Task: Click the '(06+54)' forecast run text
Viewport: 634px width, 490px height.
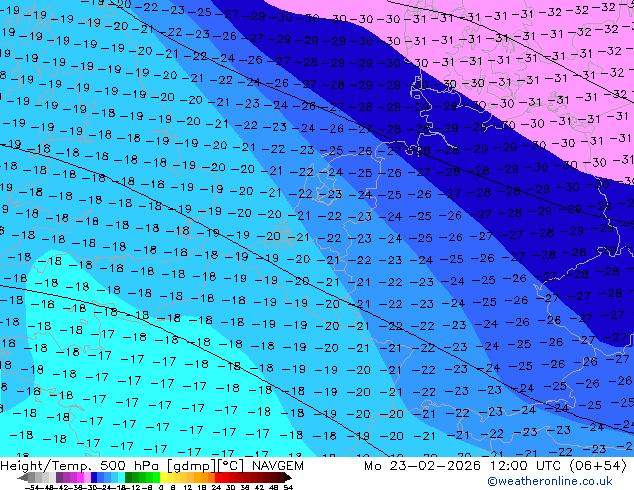Action: tap(598, 466)
